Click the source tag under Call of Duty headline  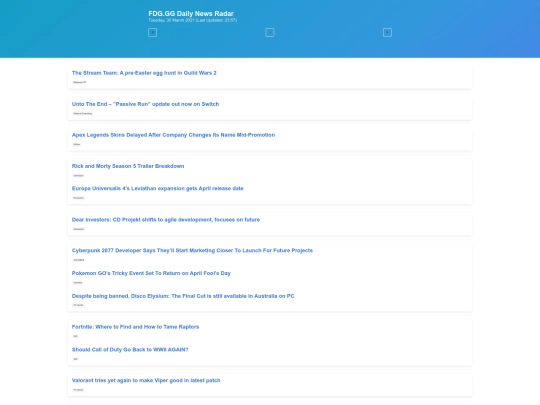[x=75, y=359]
